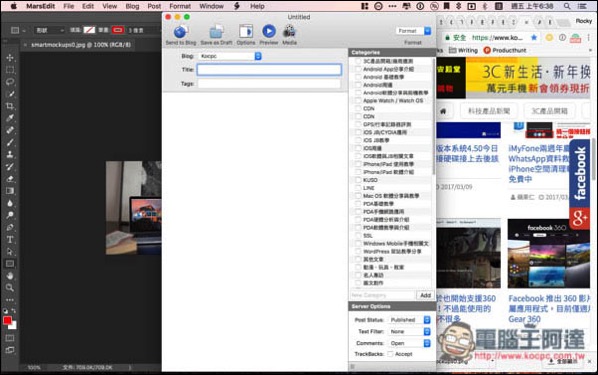
Task: Open the tool preset picker in Photoshop options
Action: (x=18, y=30)
